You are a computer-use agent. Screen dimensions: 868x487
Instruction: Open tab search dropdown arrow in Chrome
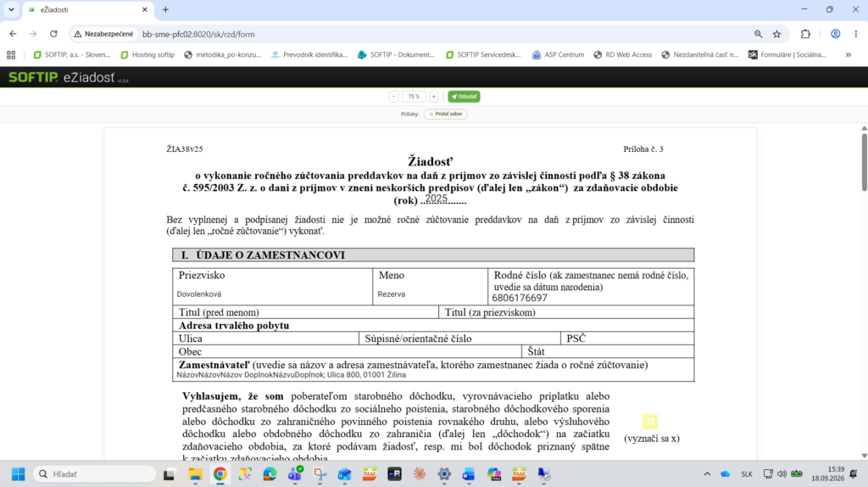tap(11, 9)
